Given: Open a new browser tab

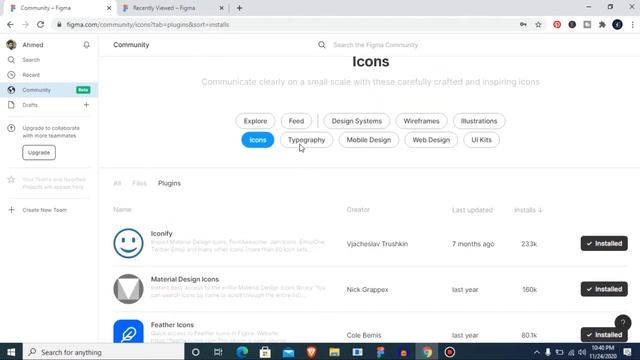Looking at the screenshot, I should [240, 8].
